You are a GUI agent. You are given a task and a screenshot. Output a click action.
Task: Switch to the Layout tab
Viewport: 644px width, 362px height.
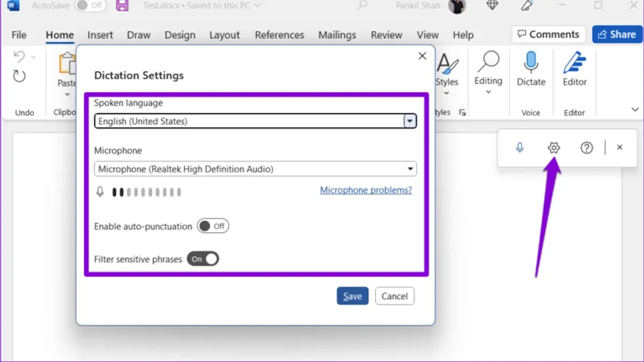point(224,35)
